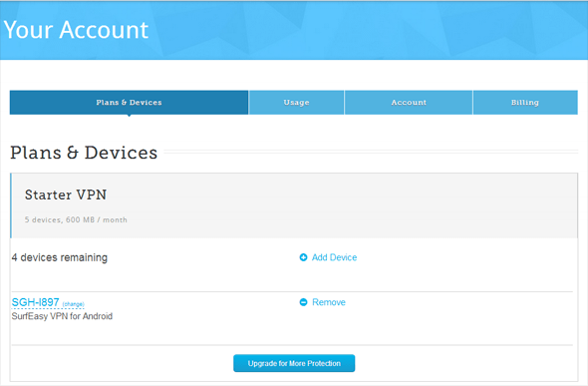Screen dimensions: 588x386
Task: Click the plus icon beside Add Device
Action: 303,257
